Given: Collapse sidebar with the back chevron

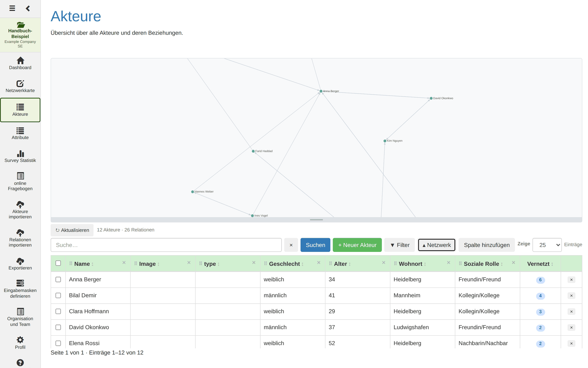Looking at the screenshot, I should (x=28, y=8).
